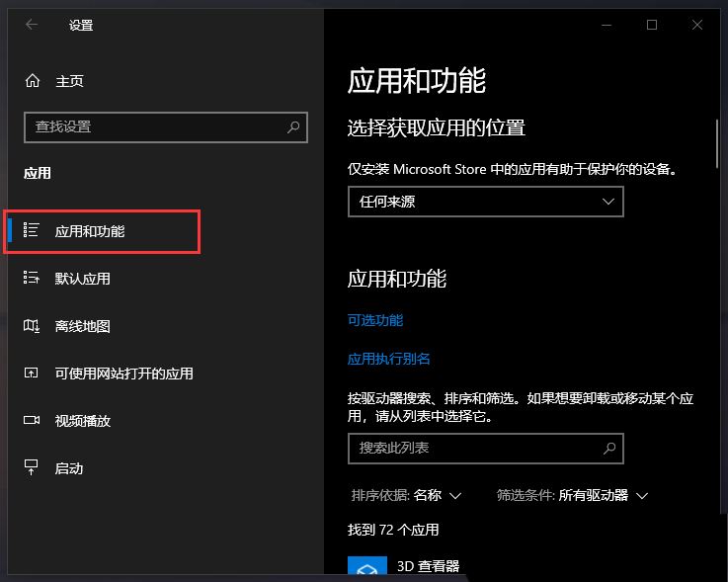Open 离线地图 via its map icon
Image resolution: width=728 pixels, height=582 pixels.
click(32, 326)
